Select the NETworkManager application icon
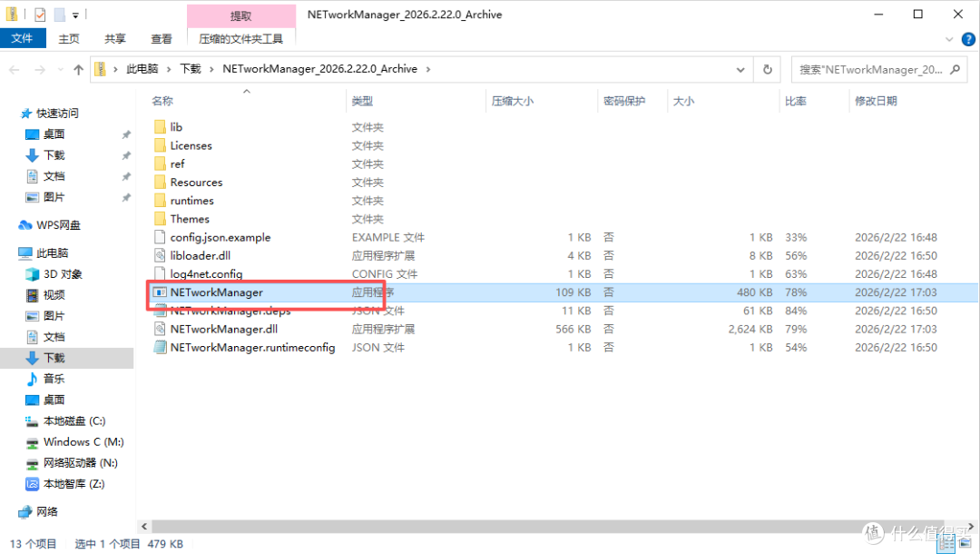This screenshot has width=980, height=554. (x=160, y=292)
